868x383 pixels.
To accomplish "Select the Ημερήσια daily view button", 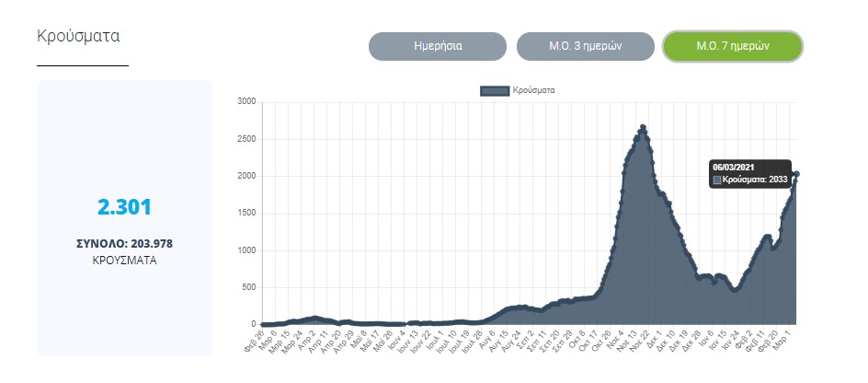I will tap(438, 46).
